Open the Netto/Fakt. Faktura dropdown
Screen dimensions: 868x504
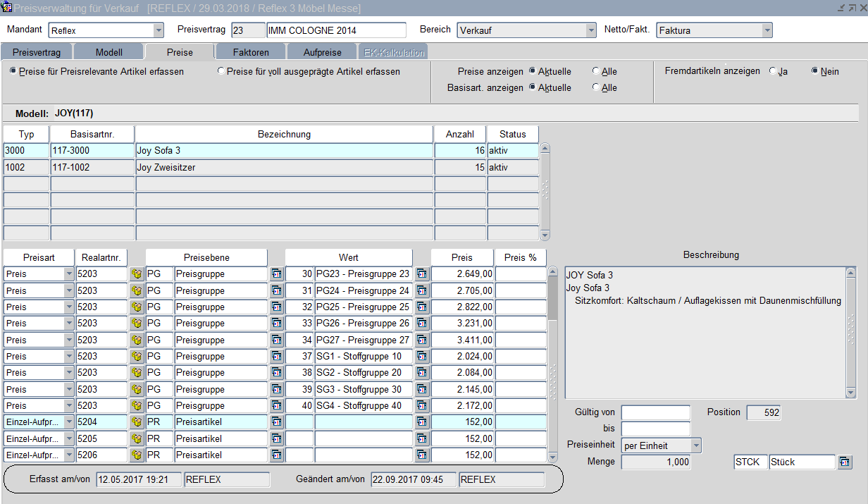767,30
